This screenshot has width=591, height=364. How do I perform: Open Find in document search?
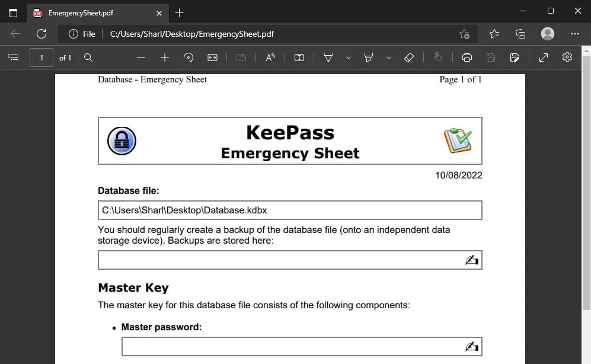coord(88,58)
